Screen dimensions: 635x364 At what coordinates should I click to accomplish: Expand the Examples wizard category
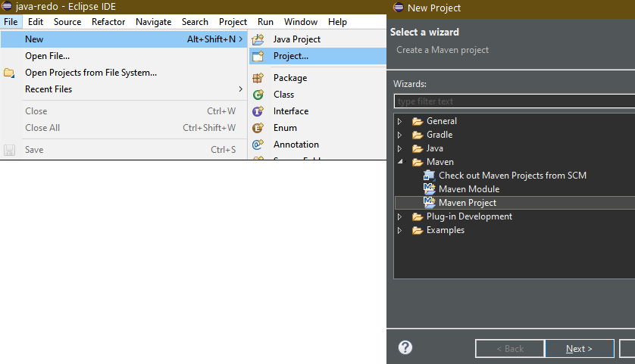click(399, 231)
